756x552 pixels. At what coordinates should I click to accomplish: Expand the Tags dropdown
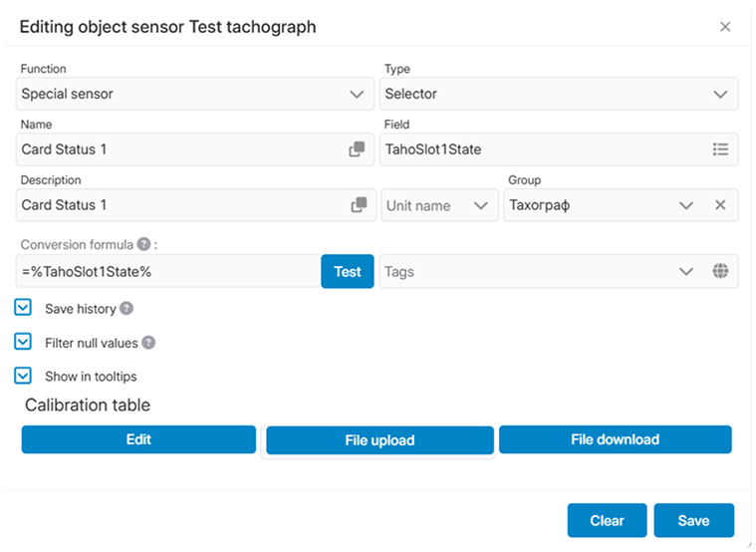pos(685,271)
